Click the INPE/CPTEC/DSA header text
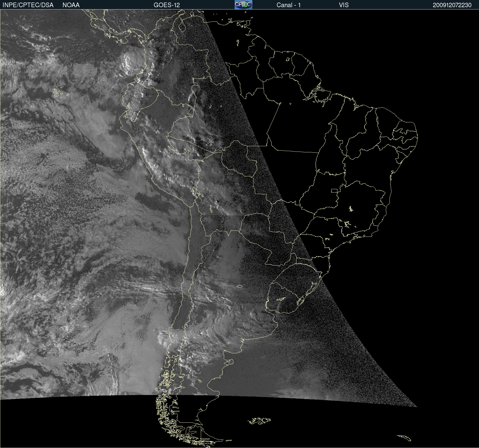Screen dimensions: 479x448 pyautogui.click(x=28, y=5)
